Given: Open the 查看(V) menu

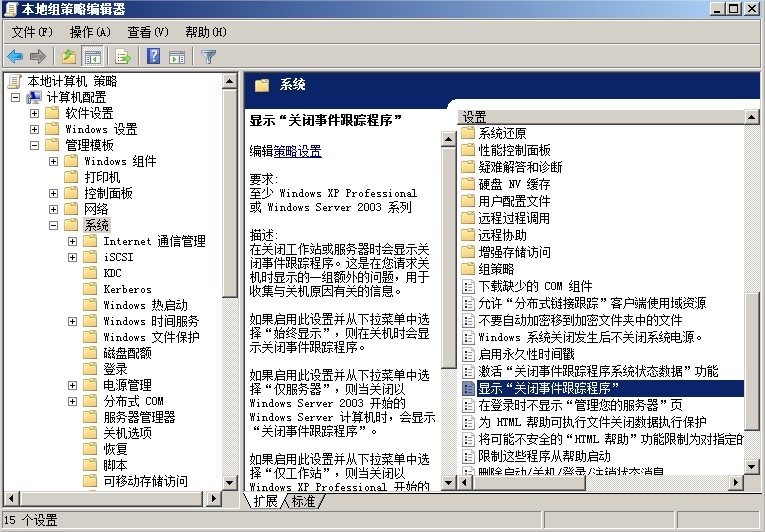Looking at the screenshot, I should click(147, 32).
